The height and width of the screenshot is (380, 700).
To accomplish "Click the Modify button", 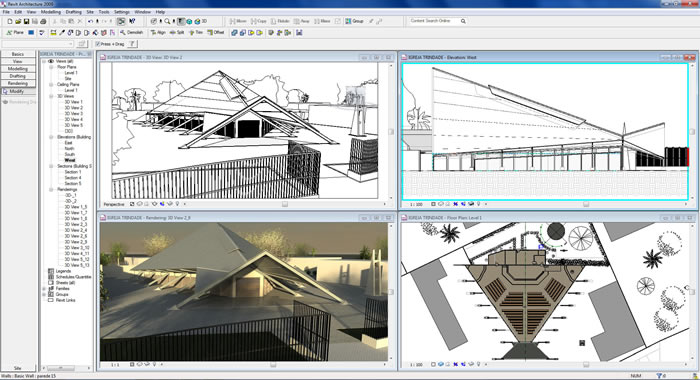I will [x=18, y=91].
